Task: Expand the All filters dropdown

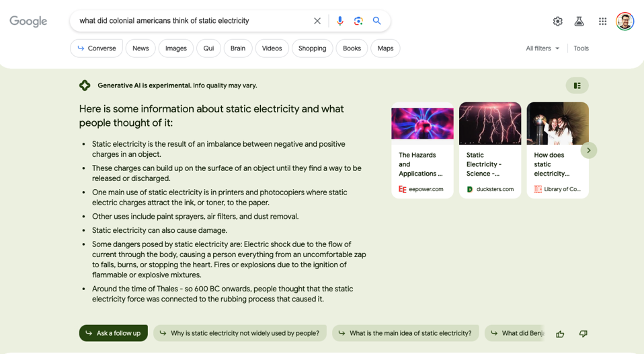Action: pyautogui.click(x=542, y=48)
